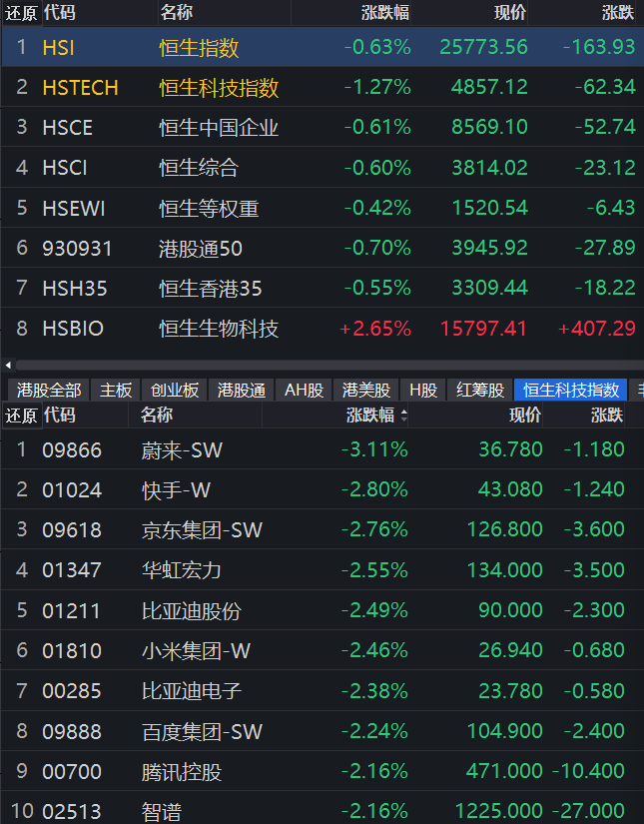Sort lower table by 现价
644x824 pixels.
point(525,415)
